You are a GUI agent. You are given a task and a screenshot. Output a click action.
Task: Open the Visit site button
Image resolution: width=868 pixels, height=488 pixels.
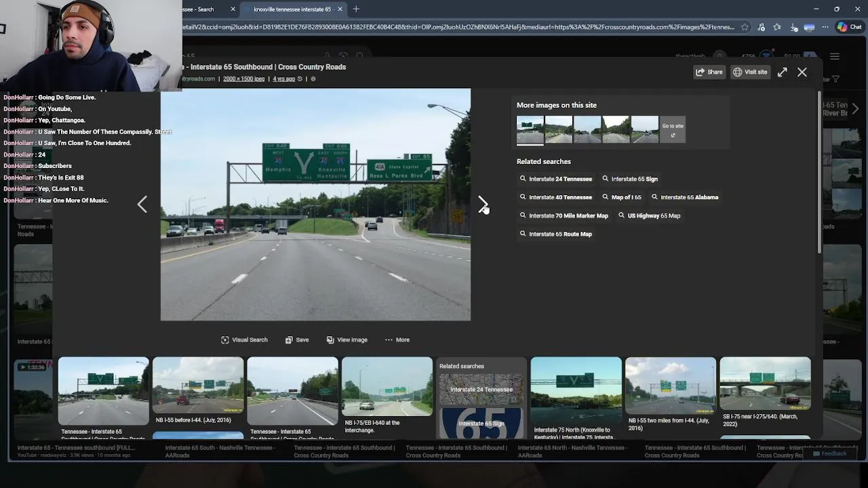tap(750, 72)
